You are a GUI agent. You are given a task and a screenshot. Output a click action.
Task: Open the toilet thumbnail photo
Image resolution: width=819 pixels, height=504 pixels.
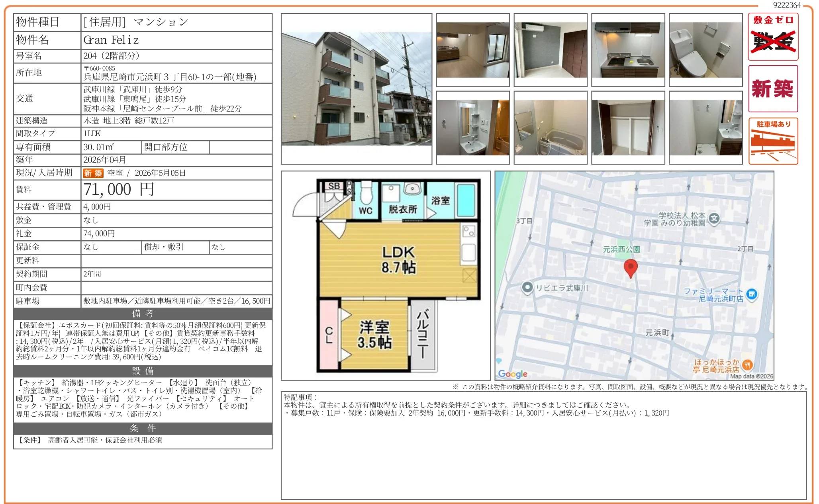point(705,50)
